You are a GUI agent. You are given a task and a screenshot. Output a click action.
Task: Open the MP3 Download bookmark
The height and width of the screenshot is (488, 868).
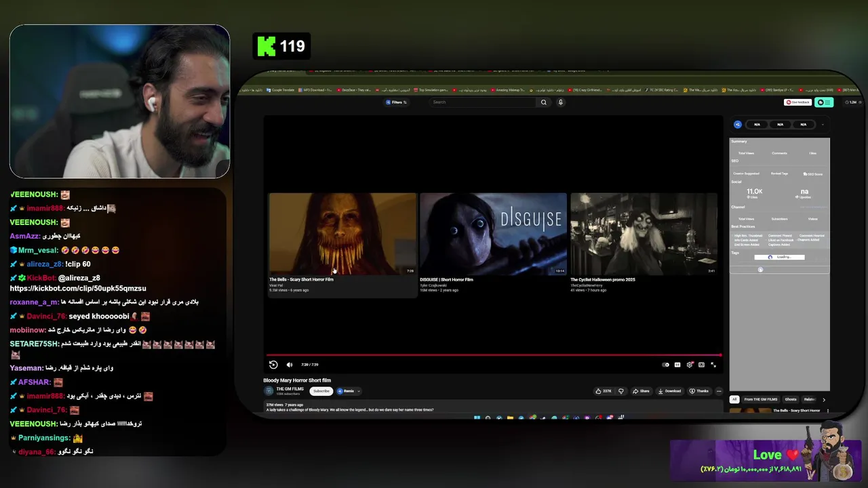click(315, 89)
